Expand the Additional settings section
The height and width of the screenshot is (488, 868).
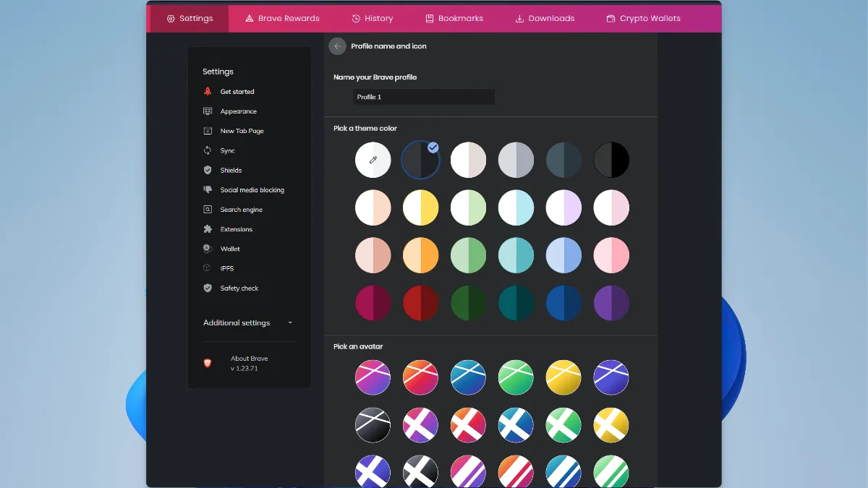248,322
